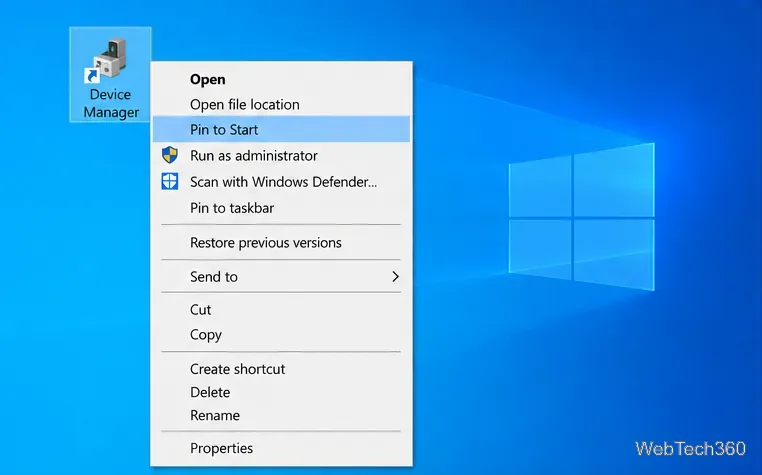The height and width of the screenshot is (475, 762).
Task: Select Scan with Windows Defender entry
Action: coord(281,182)
